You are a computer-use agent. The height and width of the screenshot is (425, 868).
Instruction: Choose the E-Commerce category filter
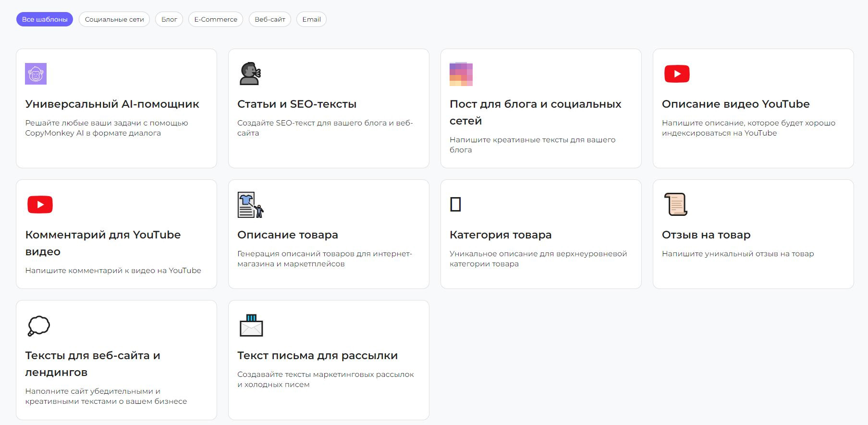(x=216, y=20)
